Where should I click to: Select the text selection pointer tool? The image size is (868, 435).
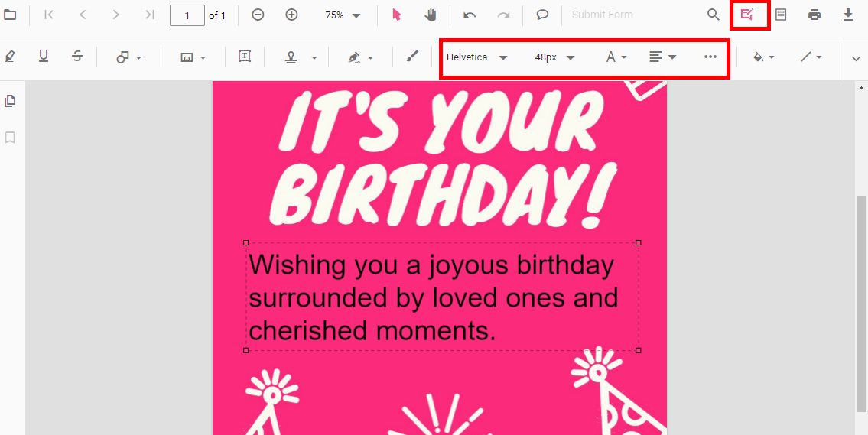(396, 15)
